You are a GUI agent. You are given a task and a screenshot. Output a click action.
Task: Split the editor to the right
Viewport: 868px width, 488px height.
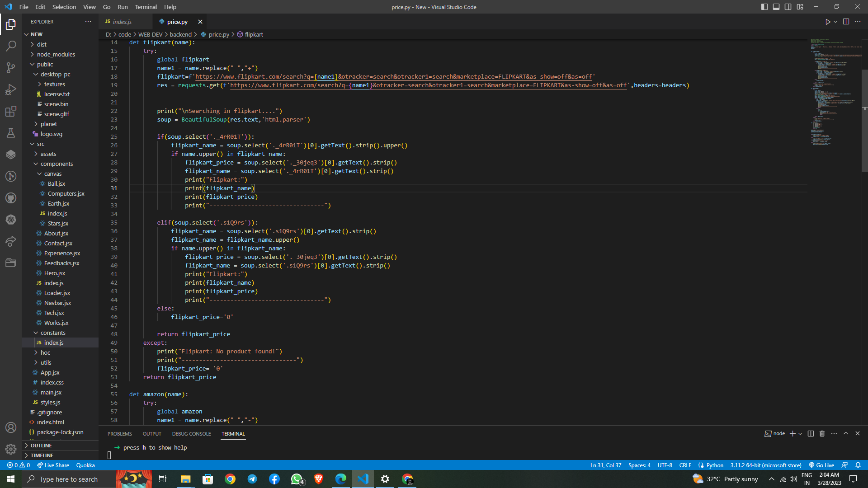(846, 22)
